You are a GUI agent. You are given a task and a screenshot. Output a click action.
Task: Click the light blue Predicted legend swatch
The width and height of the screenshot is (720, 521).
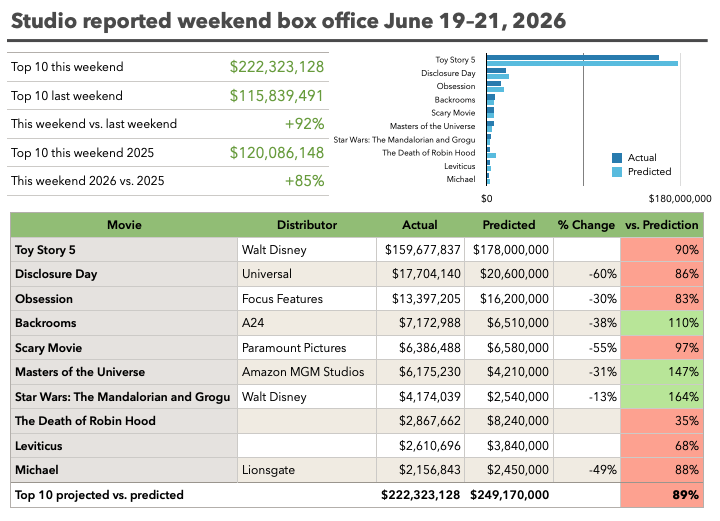(x=617, y=172)
